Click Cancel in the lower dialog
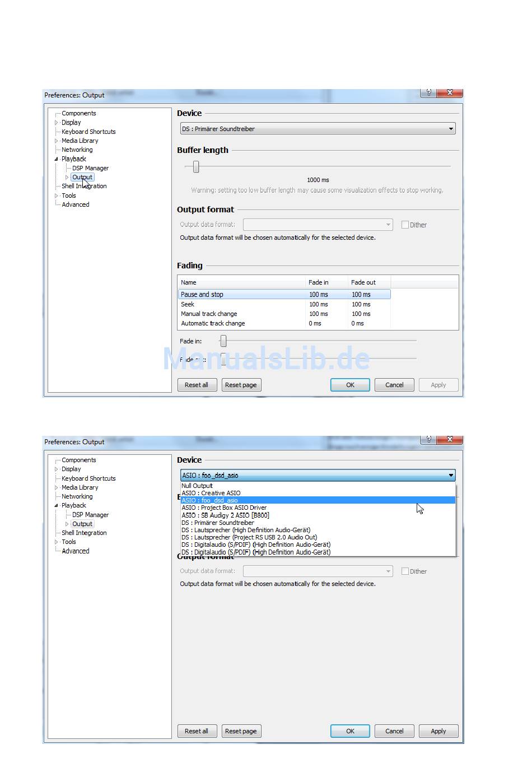Image resolution: width=532 pixels, height=777 pixels. [394, 731]
